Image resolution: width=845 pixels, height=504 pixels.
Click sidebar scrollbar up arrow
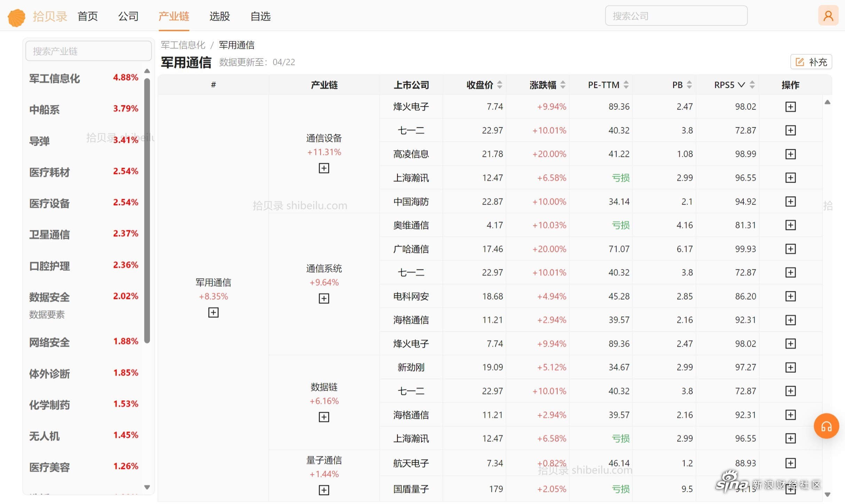(x=147, y=71)
